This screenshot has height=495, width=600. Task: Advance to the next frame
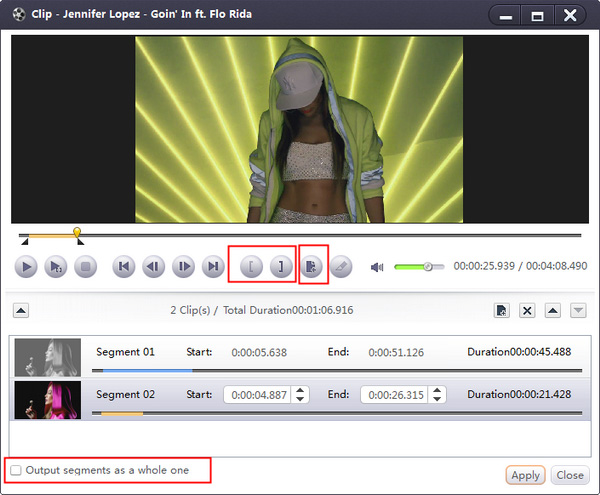point(183,267)
